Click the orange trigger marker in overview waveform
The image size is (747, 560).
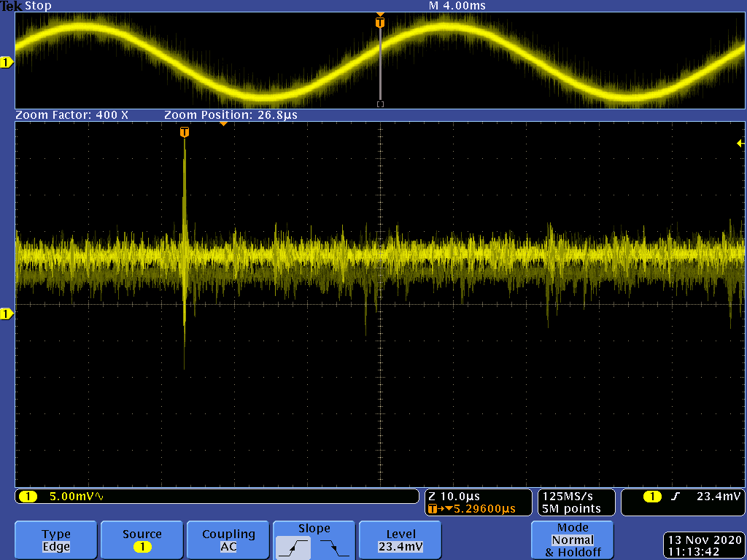379,22
